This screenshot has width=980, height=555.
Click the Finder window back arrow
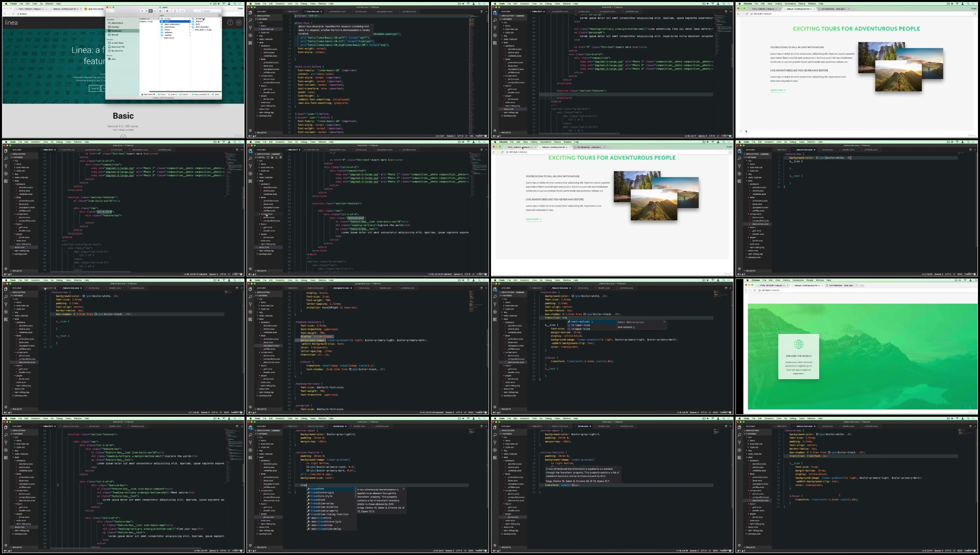coord(108,11)
